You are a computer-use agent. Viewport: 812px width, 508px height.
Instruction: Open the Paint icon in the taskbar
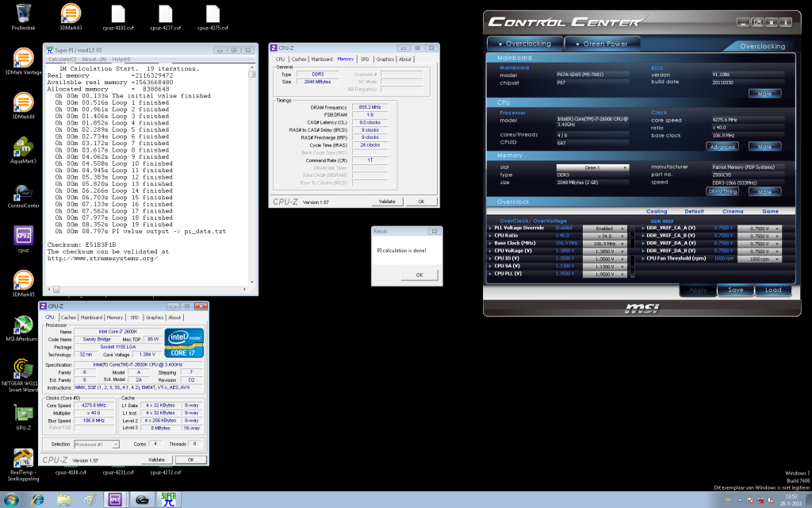[x=90, y=500]
